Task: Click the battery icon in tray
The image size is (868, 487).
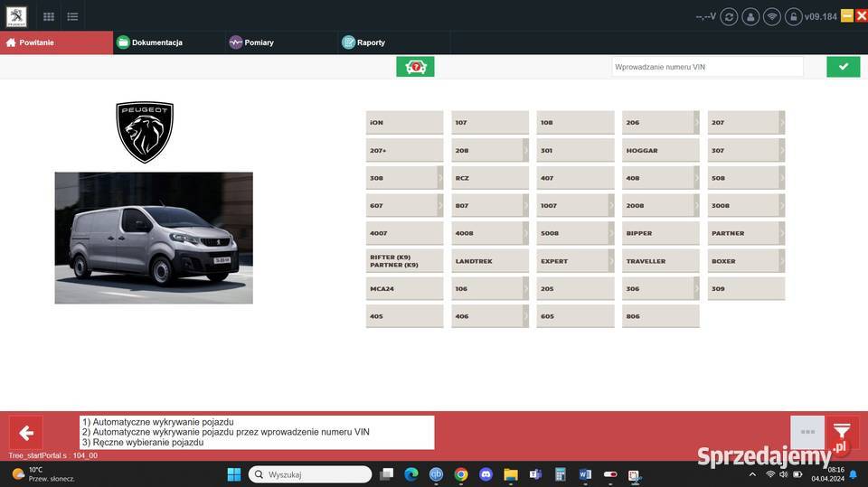Action: pos(797,474)
